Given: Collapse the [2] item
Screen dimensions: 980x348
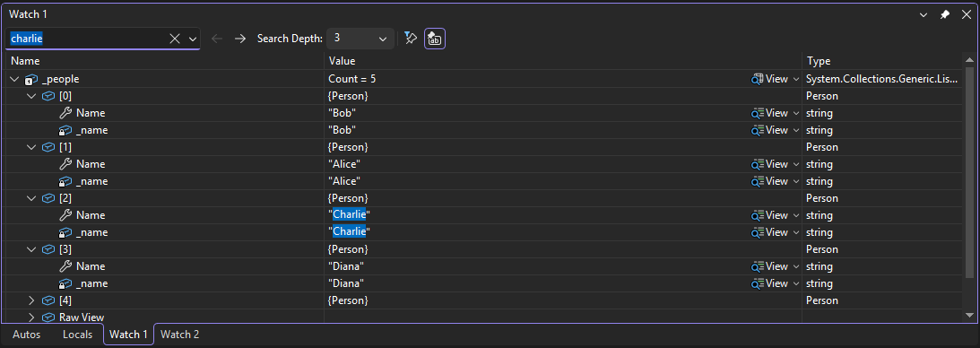Looking at the screenshot, I should coord(30,198).
